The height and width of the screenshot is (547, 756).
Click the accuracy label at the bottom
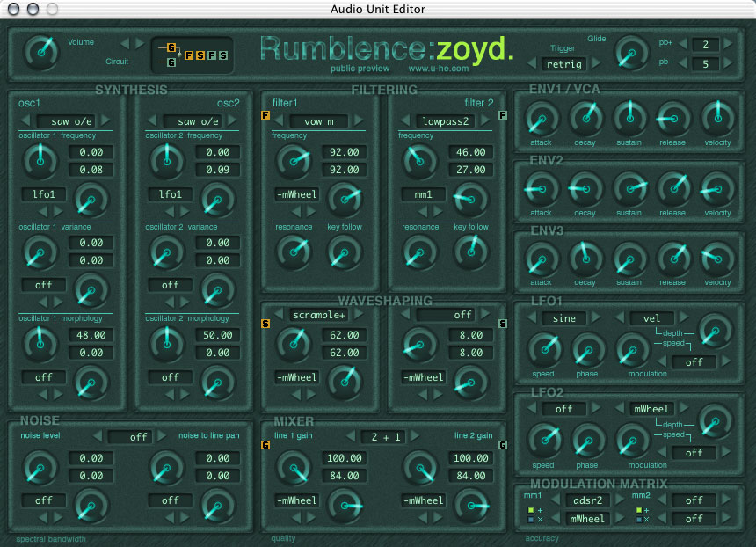pos(542,538)
